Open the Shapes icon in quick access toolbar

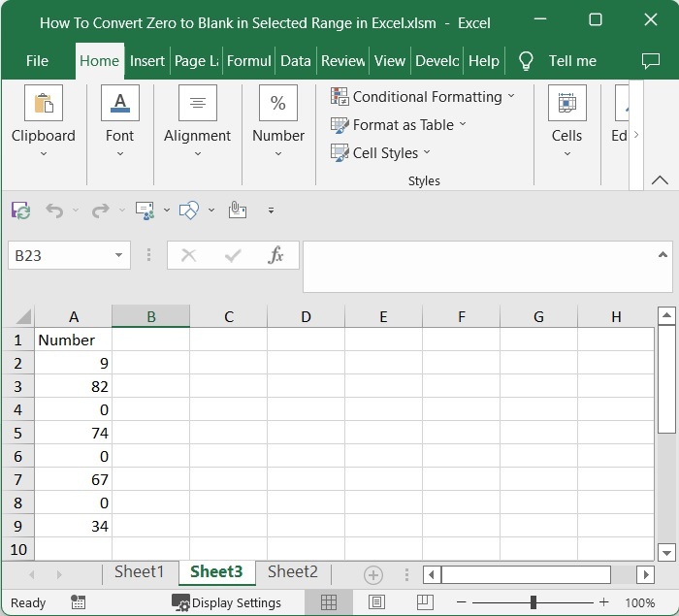(190, 210)
